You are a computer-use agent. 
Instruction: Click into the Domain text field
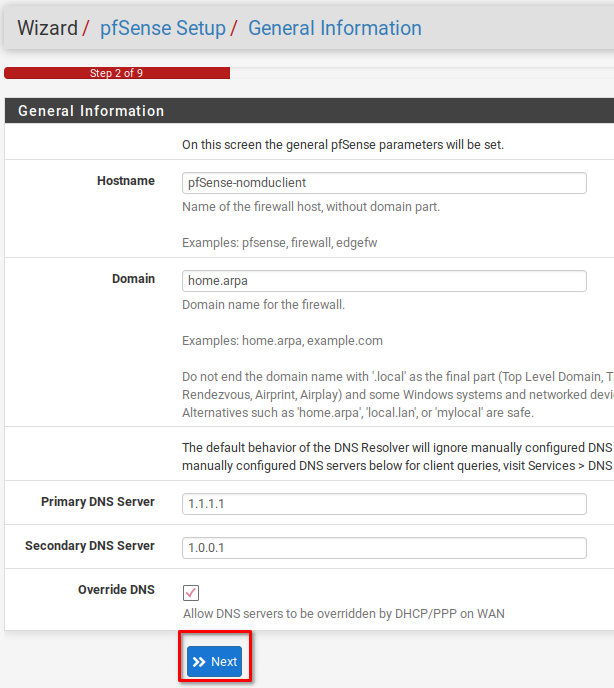[384, 281]
